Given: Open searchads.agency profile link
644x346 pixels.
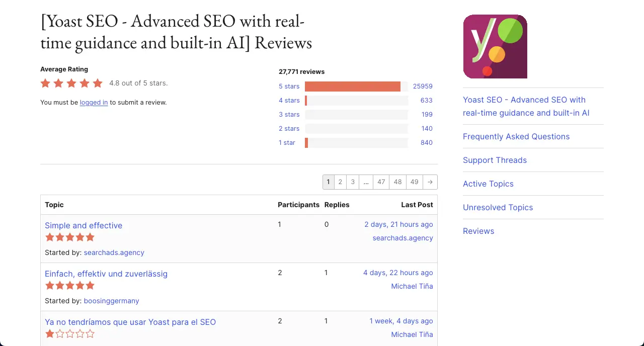Looking at the screenshot, I should tap(114, 252).
